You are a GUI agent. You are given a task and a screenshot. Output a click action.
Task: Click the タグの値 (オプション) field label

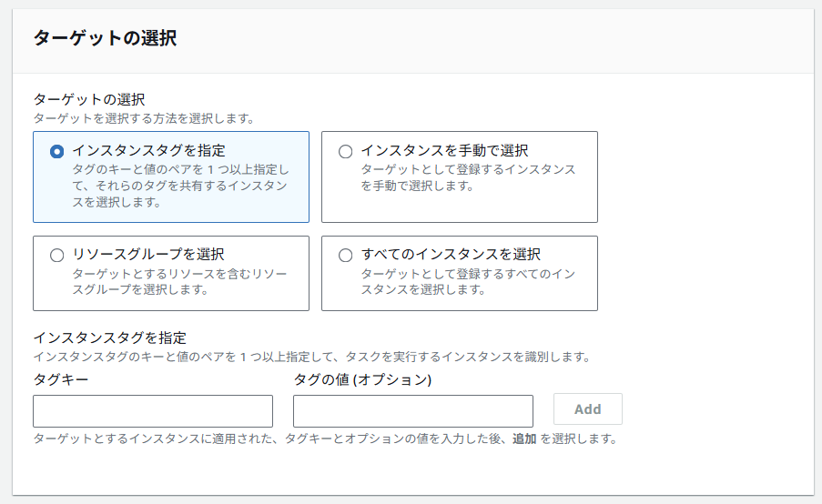coord(362,379)
